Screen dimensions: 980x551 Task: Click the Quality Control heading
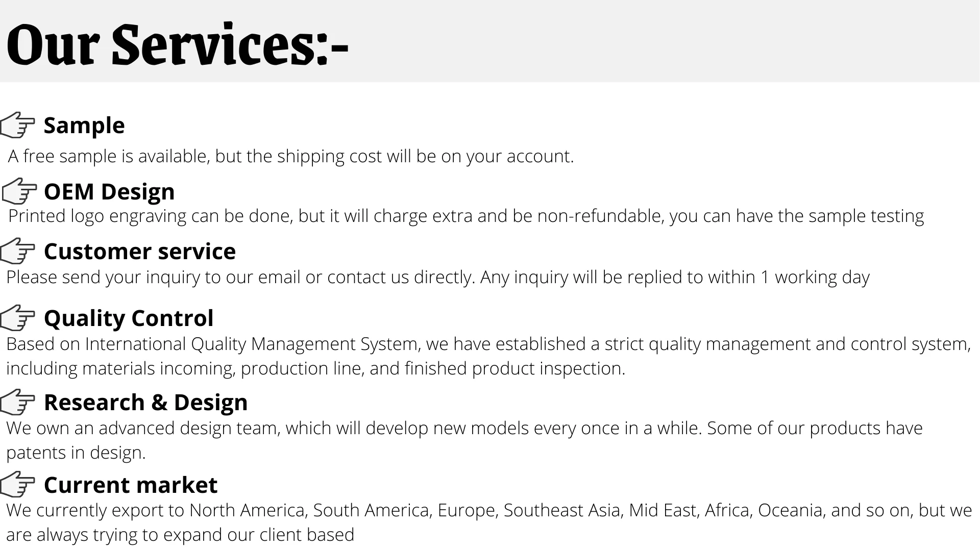click(x=129, y=318)
